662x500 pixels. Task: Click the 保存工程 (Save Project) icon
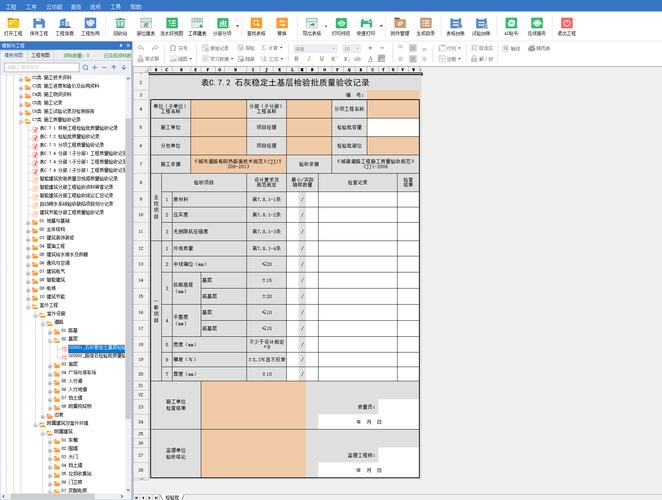click(x=41, y=23)
